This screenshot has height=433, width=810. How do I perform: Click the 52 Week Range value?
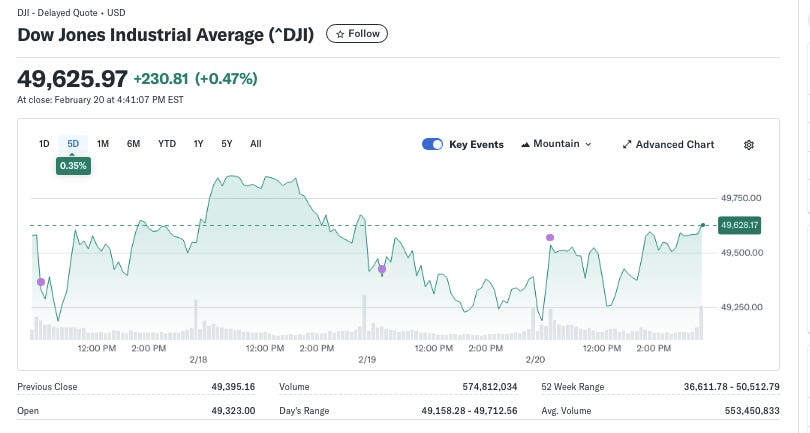731,386
